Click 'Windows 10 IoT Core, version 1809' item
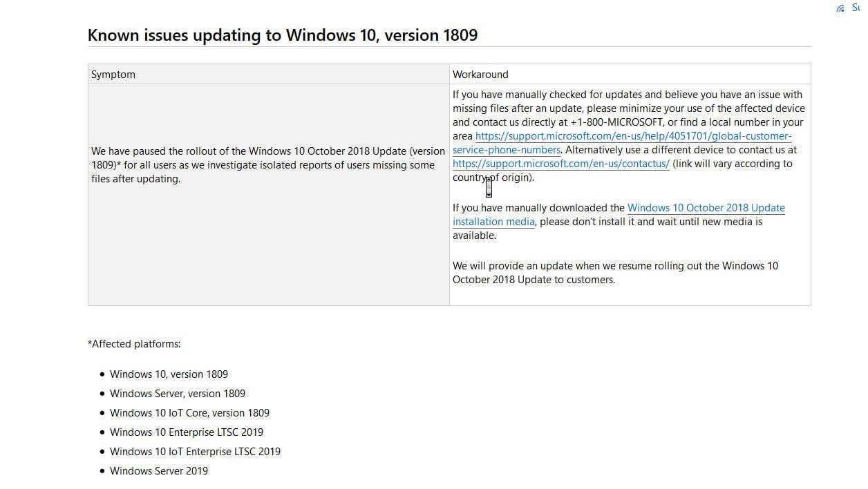This screenshot has width=868, height=489. 189,413
